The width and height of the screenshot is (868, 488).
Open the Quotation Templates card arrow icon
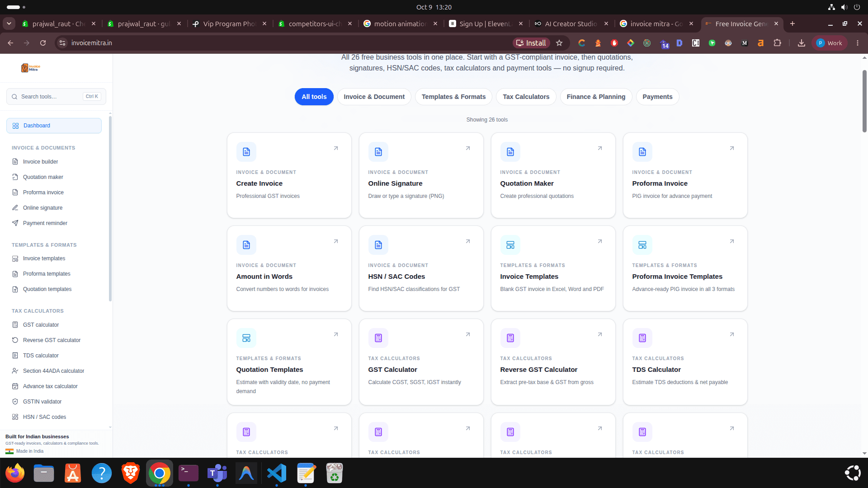336,334
